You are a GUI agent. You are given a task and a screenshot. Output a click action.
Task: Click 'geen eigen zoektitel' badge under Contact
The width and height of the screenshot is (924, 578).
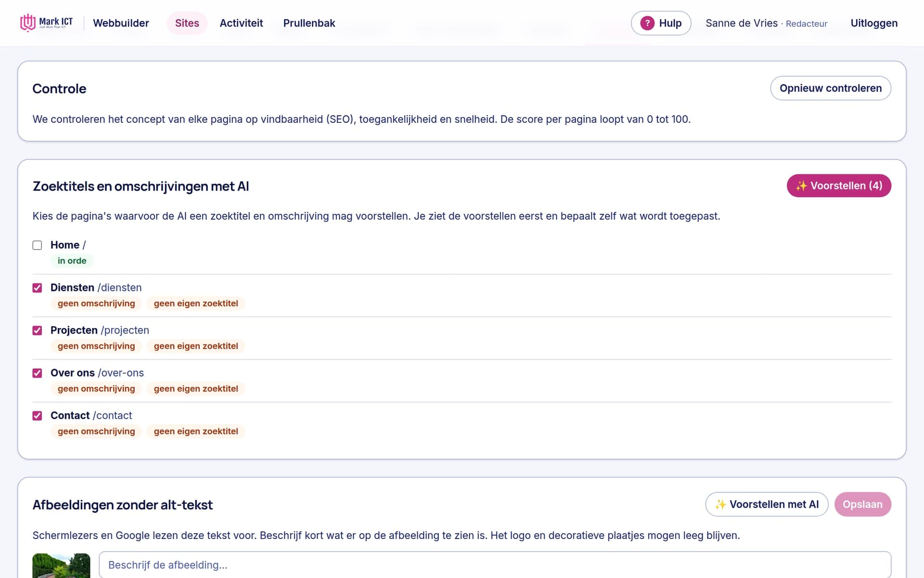[x=196, y=431]
